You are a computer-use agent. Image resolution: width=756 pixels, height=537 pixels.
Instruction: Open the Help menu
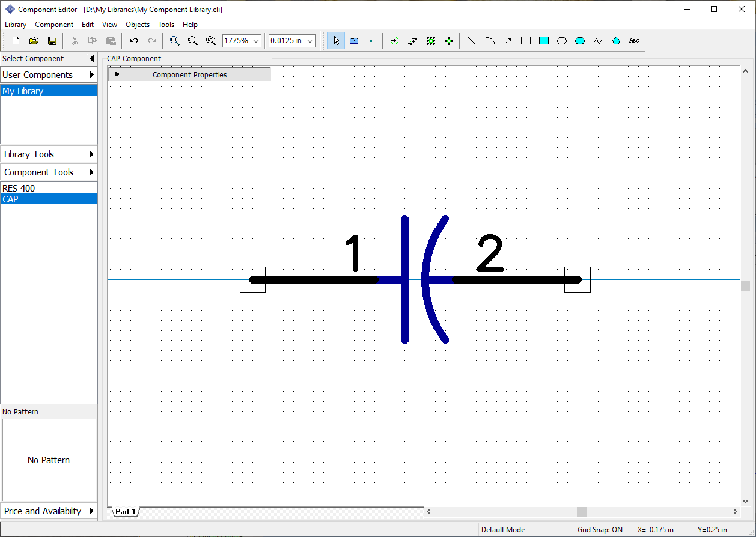click(190, 25)
